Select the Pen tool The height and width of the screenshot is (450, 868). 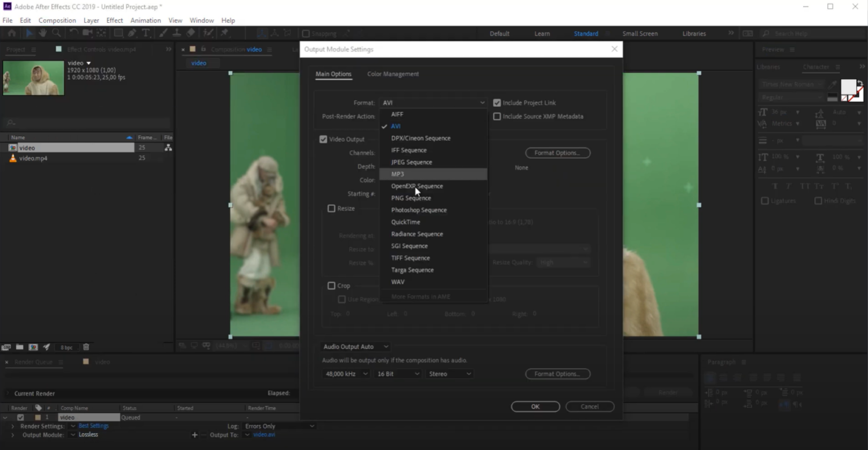(x=132, y=33)
